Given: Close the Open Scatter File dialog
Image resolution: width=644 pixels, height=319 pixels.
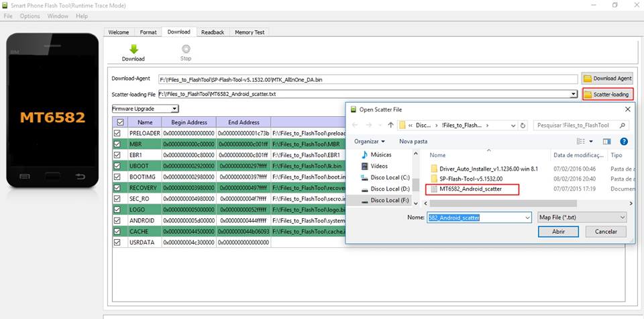Looking at the screenshot, I should pos(628,109).
